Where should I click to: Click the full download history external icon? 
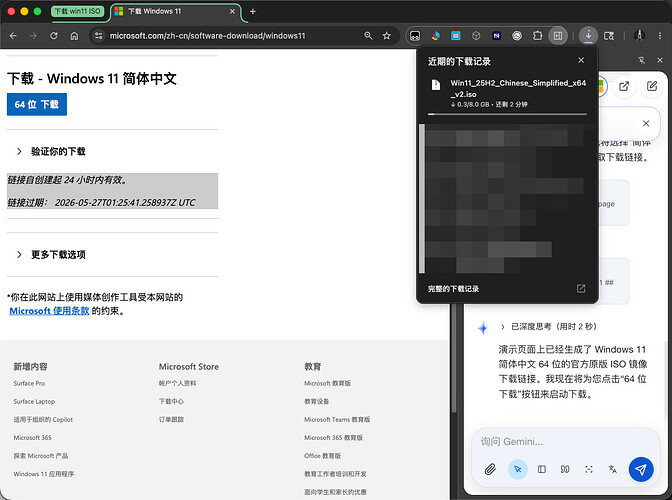[x=581, y=288]
